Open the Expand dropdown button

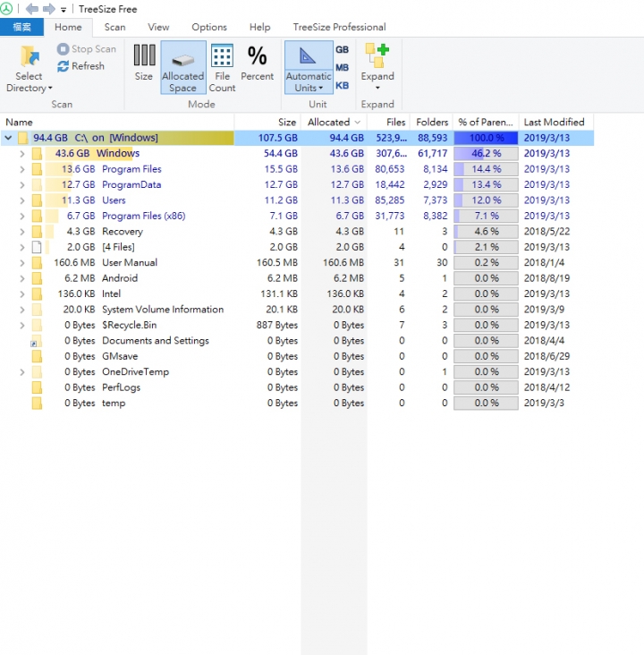(x=377, y=67)
